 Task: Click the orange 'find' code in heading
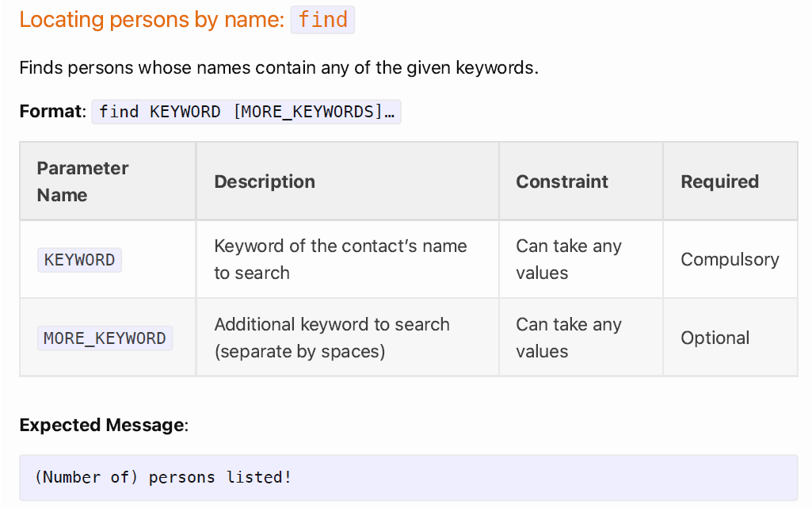pos(322,20)
